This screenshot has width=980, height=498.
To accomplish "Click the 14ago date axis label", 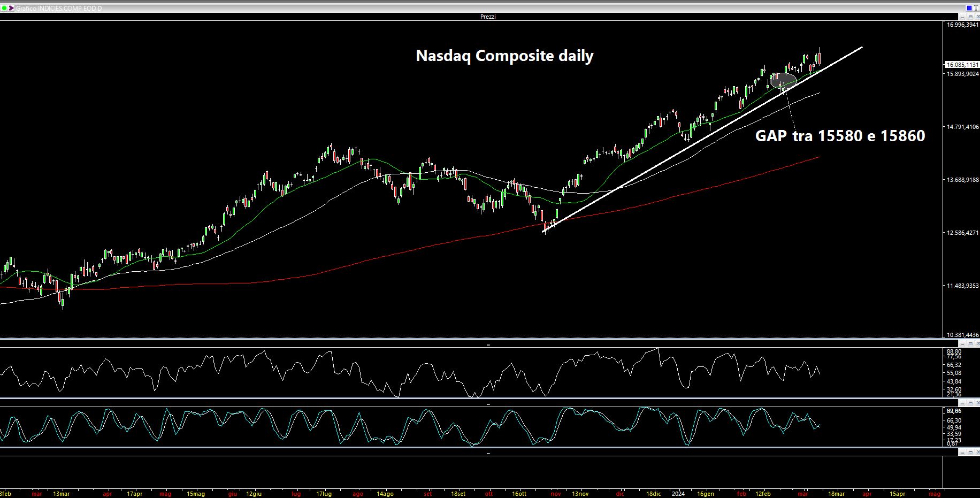I will pos(385,494).
